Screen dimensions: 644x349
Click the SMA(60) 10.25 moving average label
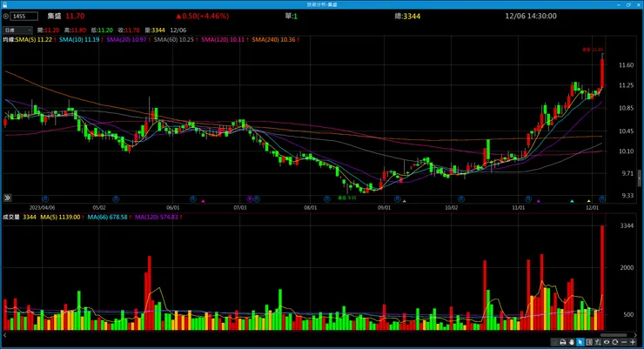point(174,40)
